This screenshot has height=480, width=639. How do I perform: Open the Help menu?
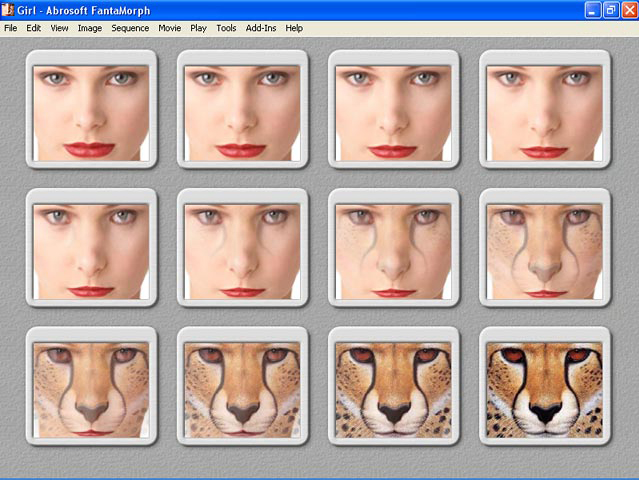point(294,28)
